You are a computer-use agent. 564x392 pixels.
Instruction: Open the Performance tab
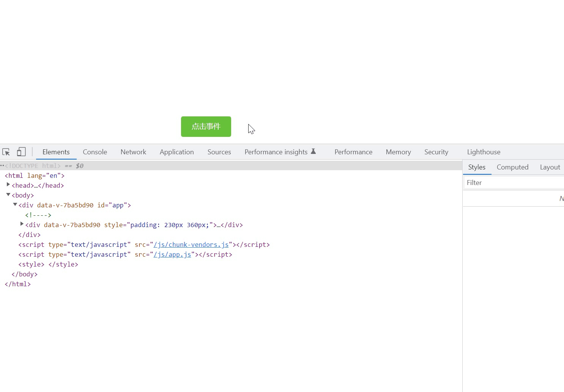pos(353,152)
